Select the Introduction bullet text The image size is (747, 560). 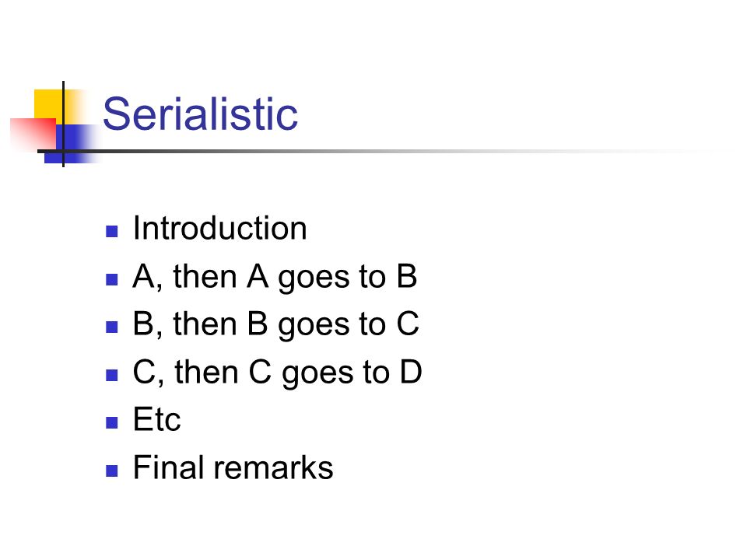point(219,228)
